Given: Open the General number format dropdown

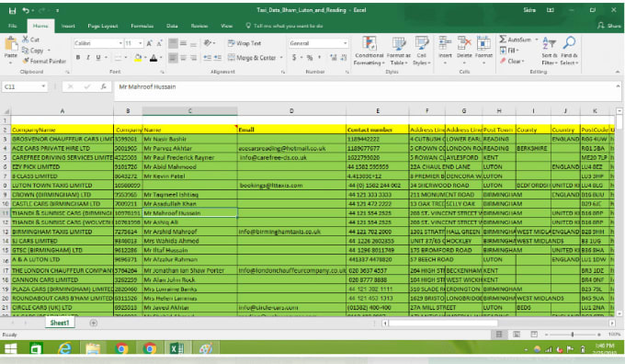Looking at the screenshot, I should (346, 43).
